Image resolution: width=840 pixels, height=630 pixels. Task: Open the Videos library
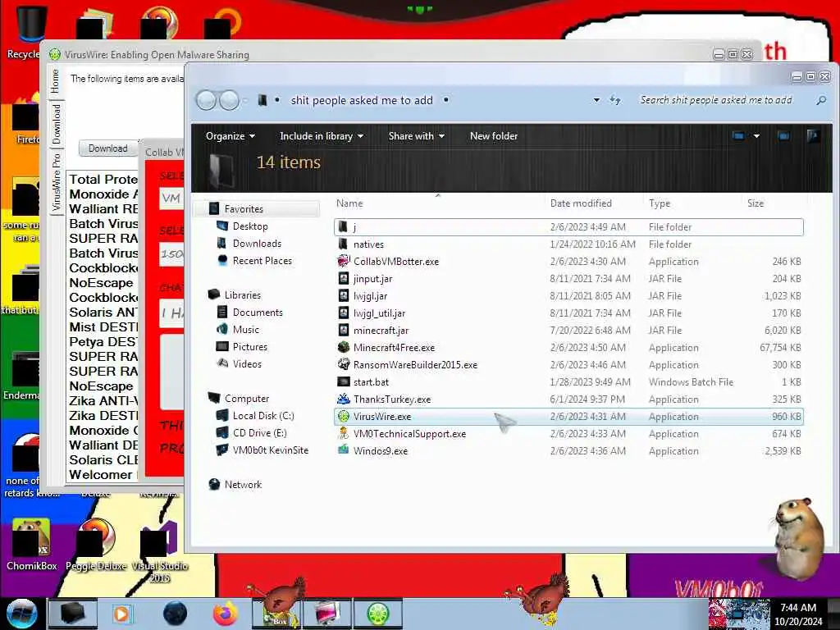[247, 363]
